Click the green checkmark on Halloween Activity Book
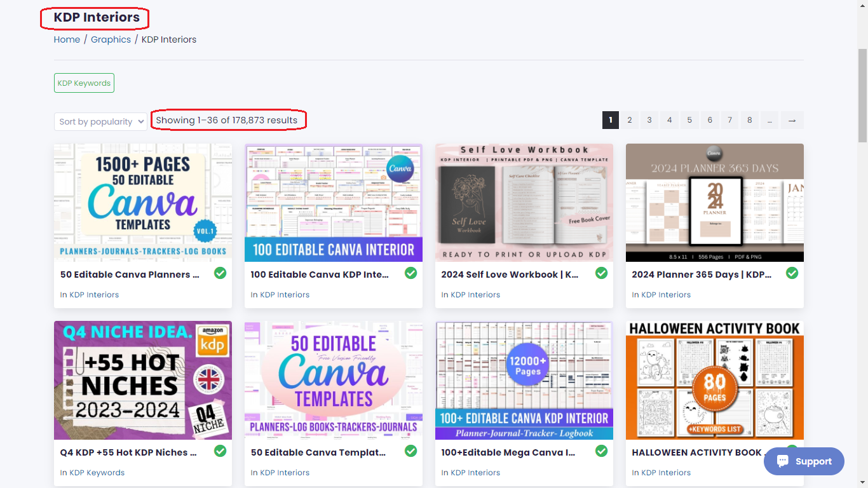 (792, 451)
